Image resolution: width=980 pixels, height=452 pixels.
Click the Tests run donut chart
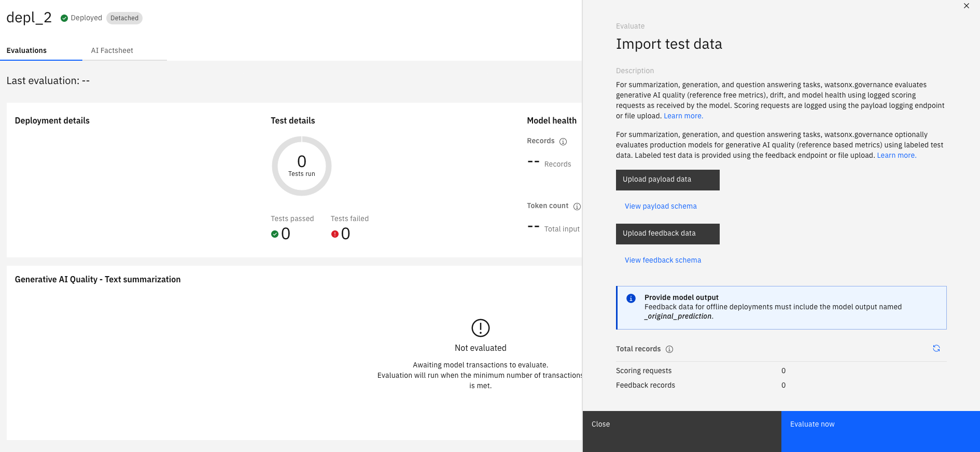coord(302,166)
